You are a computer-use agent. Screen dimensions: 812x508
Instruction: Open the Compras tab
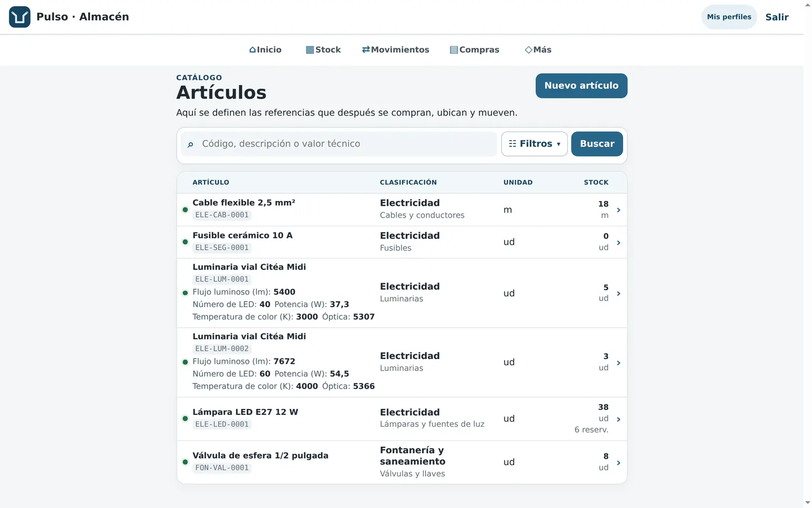(475, 50)
